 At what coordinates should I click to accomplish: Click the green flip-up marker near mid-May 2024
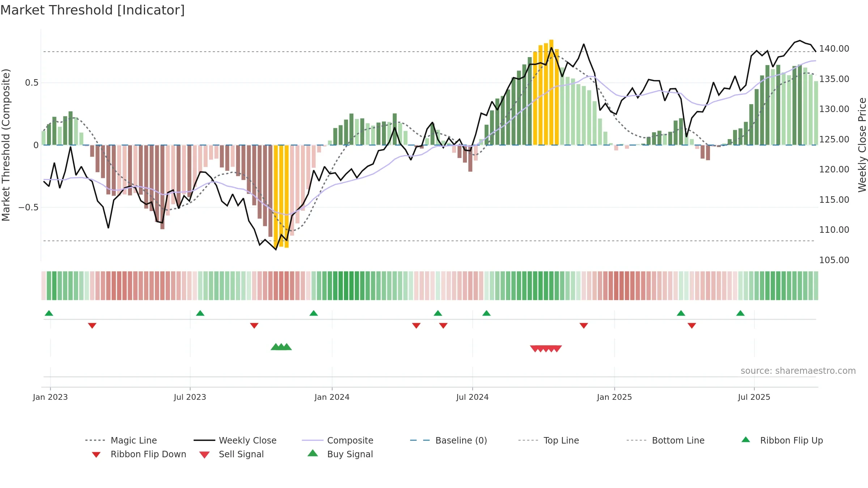pyautogui.click(x=438, y=313)
